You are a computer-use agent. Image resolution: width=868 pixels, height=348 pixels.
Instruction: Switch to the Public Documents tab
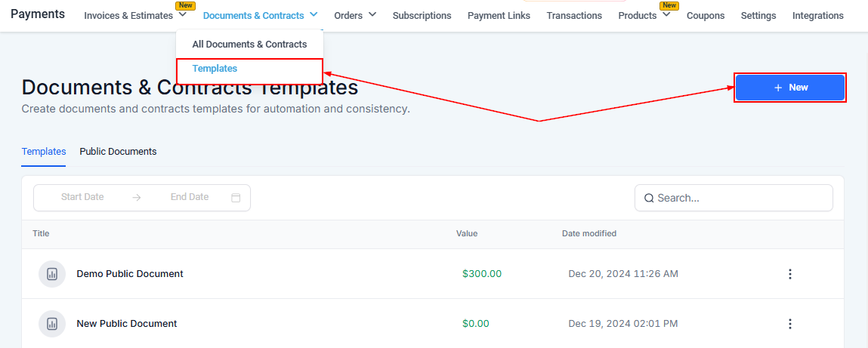pyautogui.click(x=118, y=152)
